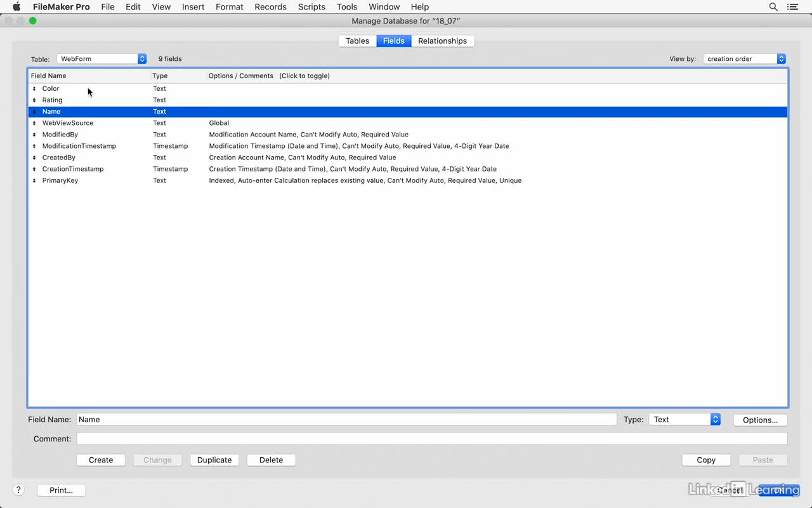Open the Edit menu
Screen dimensions: 812x508
[133, 7]
